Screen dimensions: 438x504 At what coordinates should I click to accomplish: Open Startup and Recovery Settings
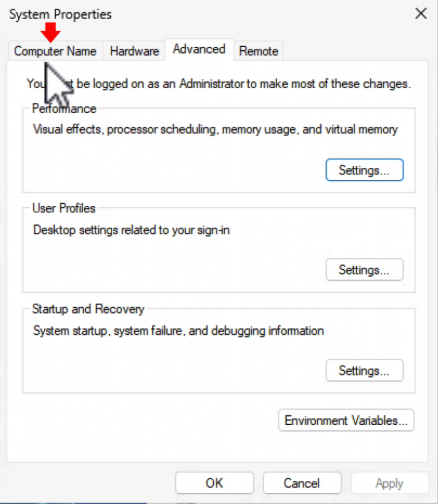[364, 371]
